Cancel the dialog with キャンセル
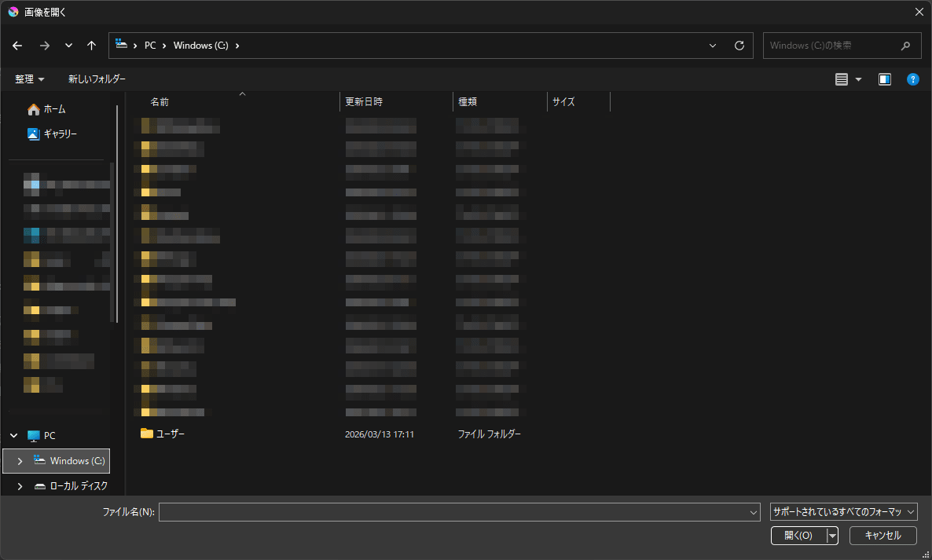Image resolution: width=932 pixels, height=560 pixels. click(882, 535)
